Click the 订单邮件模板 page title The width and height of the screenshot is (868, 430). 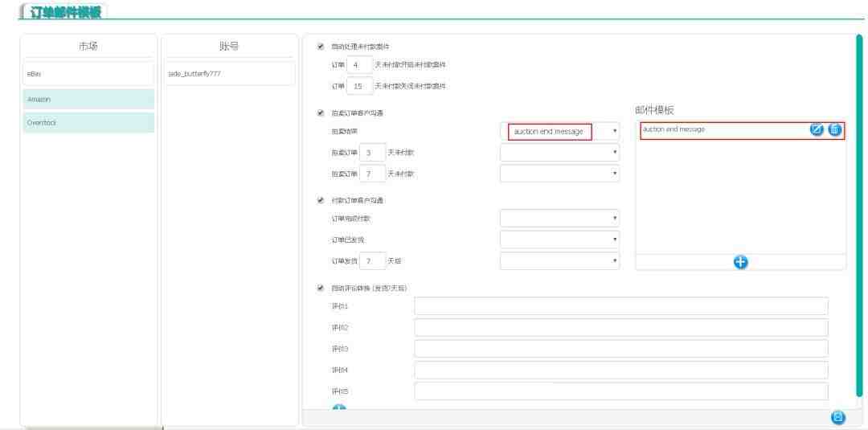[66, 11]
